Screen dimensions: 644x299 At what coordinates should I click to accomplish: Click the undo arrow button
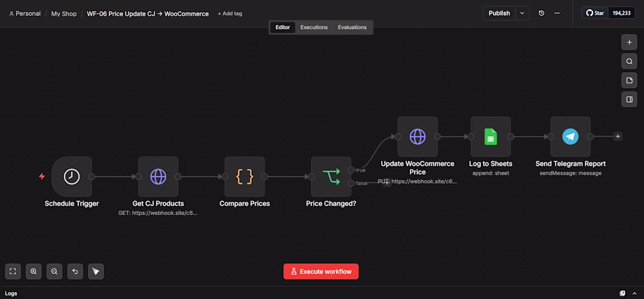coord(75,271)
